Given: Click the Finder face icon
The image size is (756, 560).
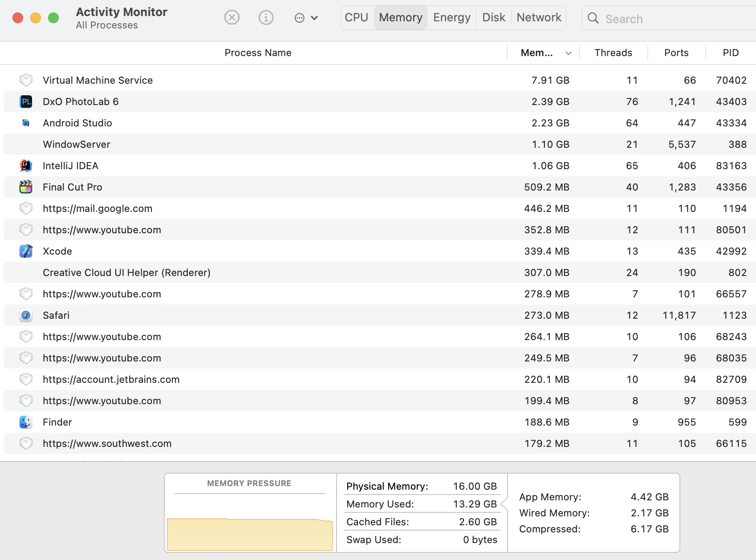Looking at the screenshot, I should [26, 422].
